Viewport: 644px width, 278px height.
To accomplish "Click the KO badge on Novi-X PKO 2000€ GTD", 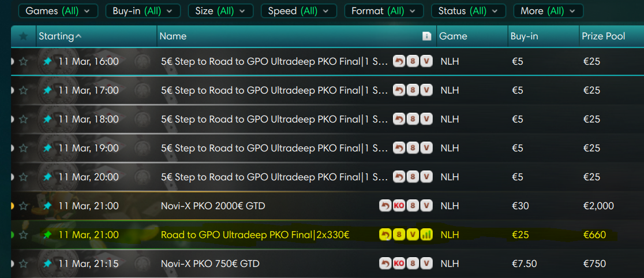I will point(399,206).
